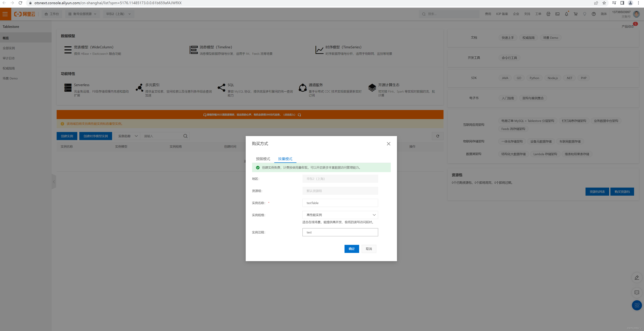Image resolution: width=644 pixels, height=331 pixels.
Task: Open 全部实例 in the sidebar
Action: [x=9, y=48]
